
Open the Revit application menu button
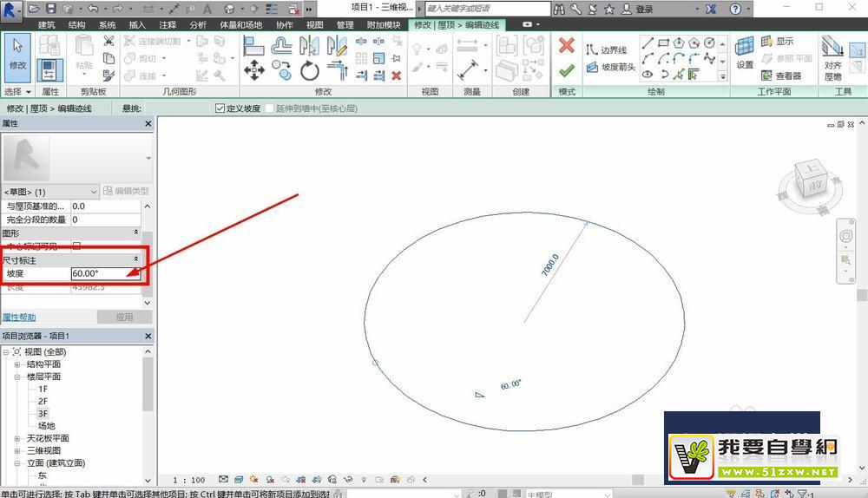(11, 10)
